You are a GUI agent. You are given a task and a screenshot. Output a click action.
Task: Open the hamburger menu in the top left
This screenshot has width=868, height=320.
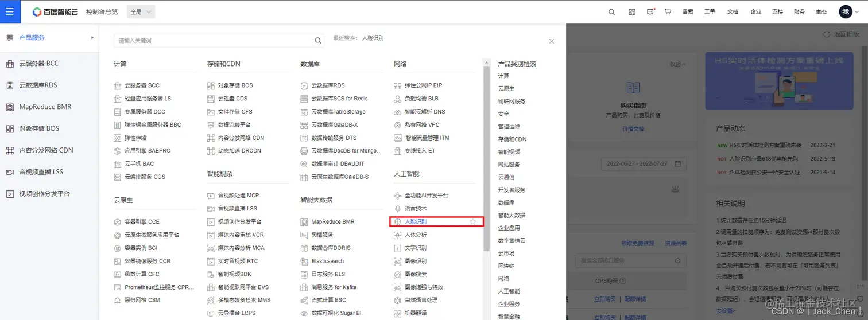tap(10, 11)
